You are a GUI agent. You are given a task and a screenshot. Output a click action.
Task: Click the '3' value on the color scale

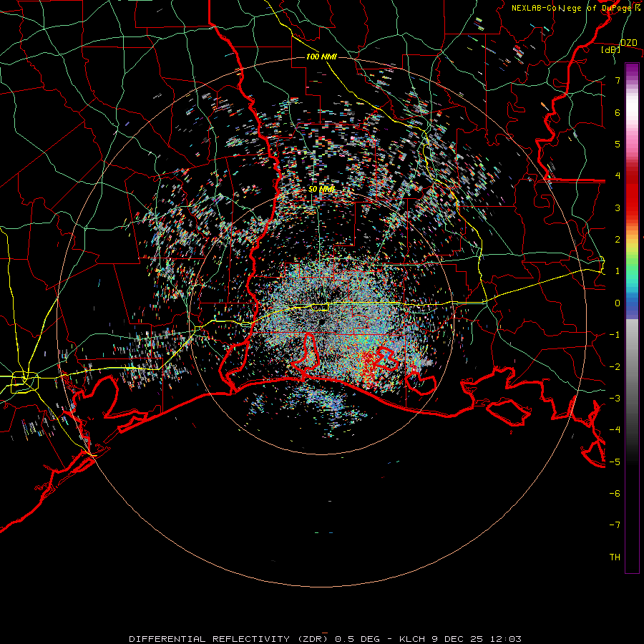[x=618, y=208]
